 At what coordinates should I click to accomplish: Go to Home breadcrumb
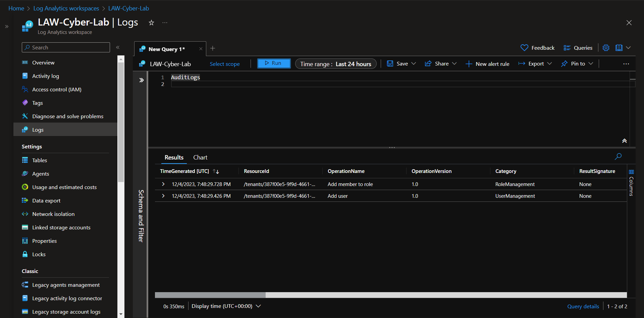(16, 8)
